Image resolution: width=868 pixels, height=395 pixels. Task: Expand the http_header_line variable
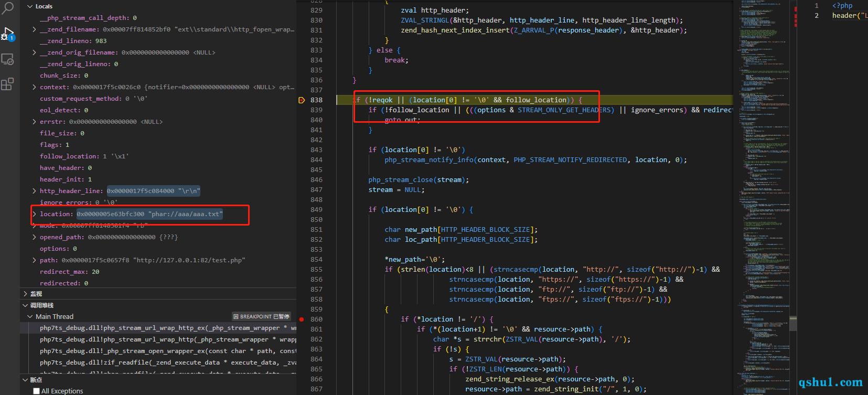35,191
